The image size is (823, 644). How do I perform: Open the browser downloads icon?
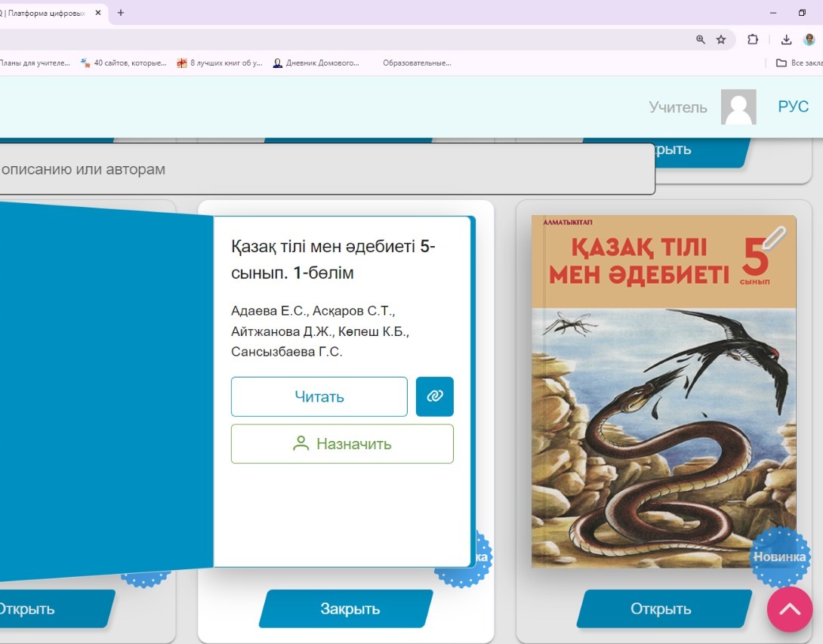(786, 39)
